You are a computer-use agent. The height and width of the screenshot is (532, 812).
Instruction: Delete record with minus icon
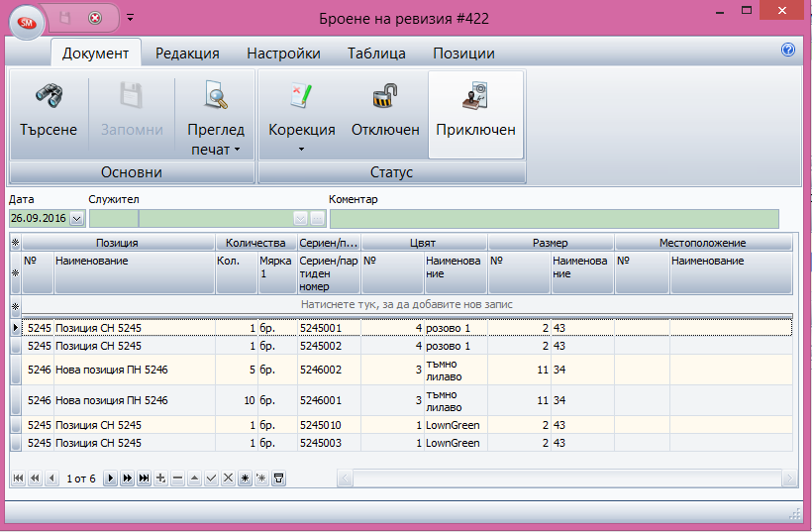[x=177, y=479]
